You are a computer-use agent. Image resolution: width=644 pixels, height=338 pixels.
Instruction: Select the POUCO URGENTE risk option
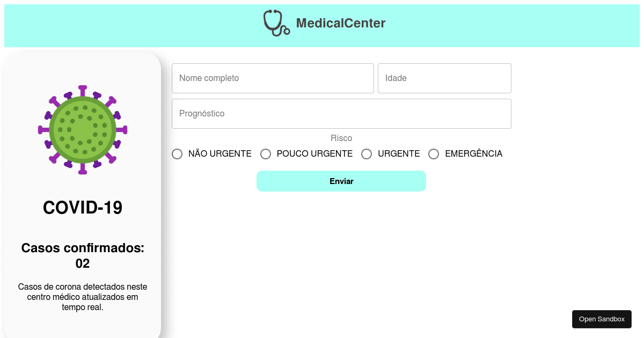pos(266,154)
